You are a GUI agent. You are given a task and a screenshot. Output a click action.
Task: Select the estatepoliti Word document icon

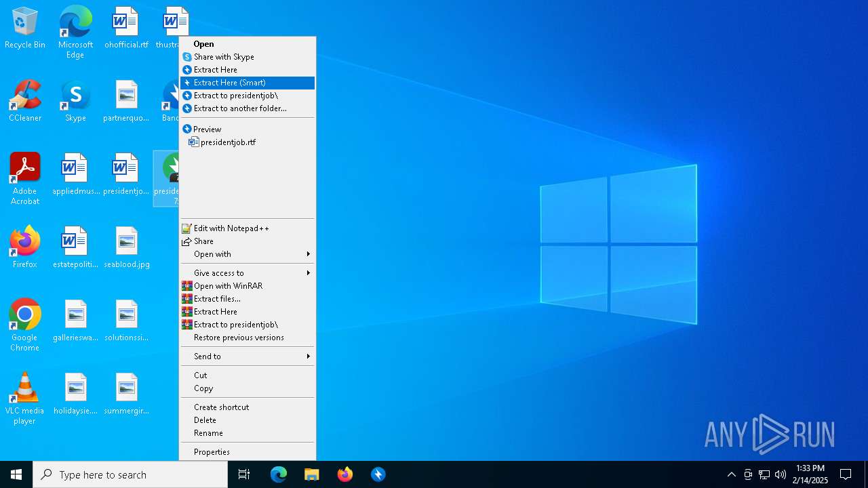75,248
